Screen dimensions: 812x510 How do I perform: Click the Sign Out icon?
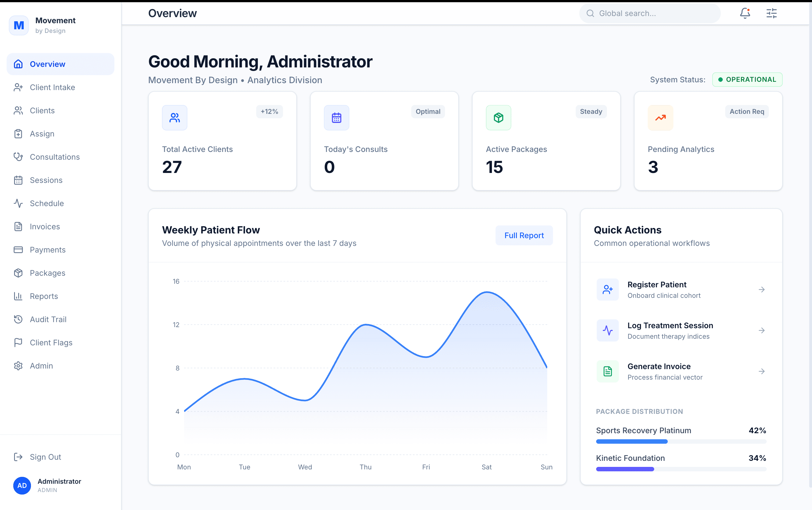click(19, 457)
